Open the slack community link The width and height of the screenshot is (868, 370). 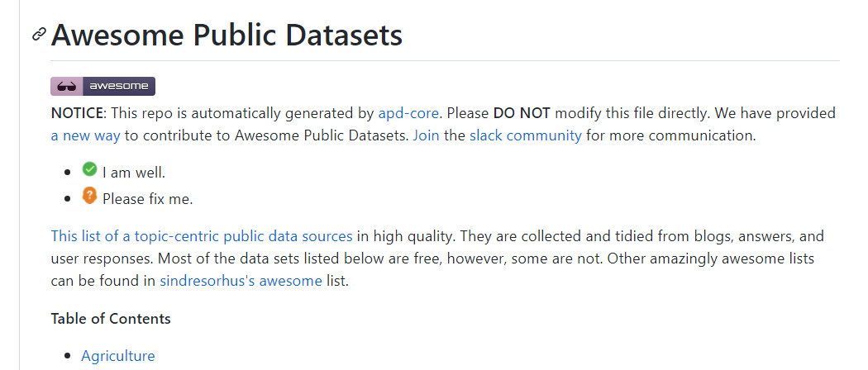click(x=525, y=135)
